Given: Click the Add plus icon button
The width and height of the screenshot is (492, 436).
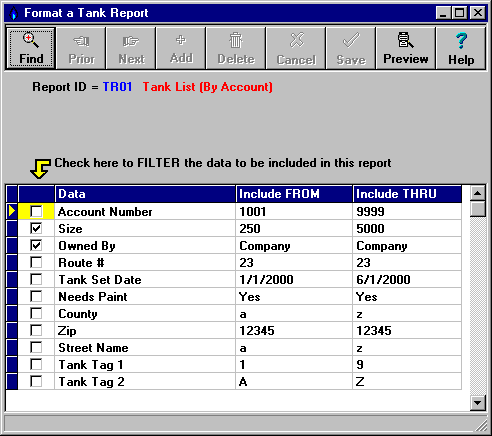Looking at the screenshot, I should 181,48.
